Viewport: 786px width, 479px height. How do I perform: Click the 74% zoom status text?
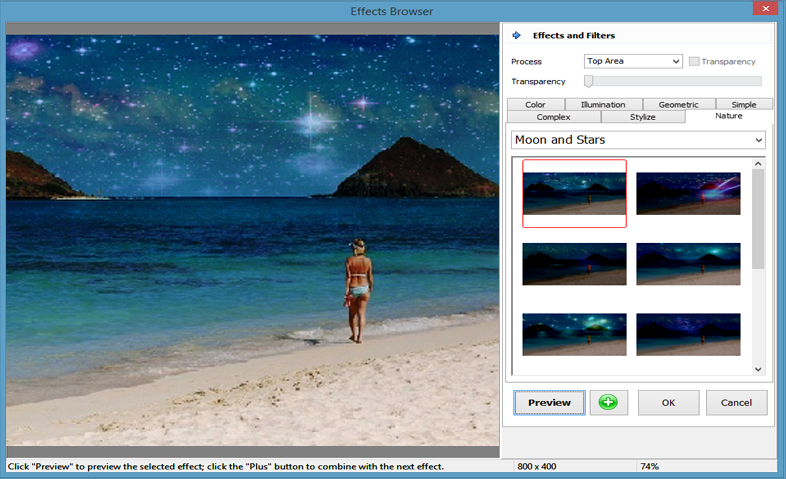pos(649,466)
